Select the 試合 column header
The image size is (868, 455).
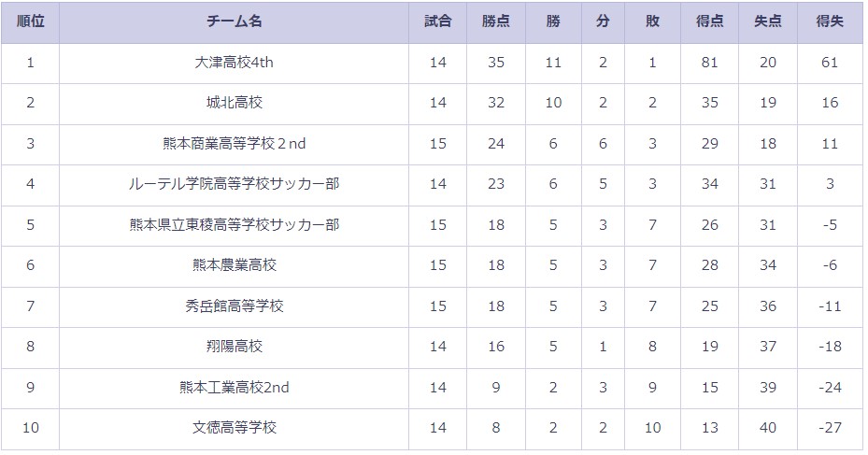coord(437,21)
